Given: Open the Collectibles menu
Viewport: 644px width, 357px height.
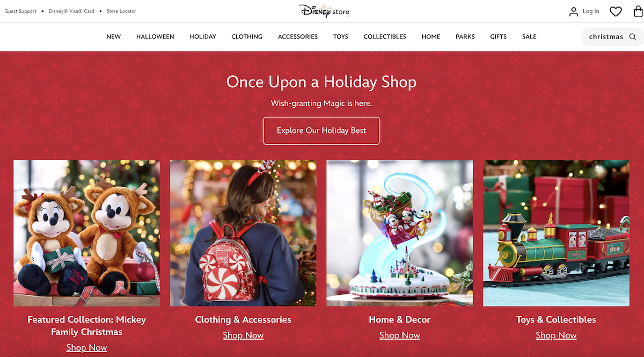Looking at the screenshot, I should [385, 37].
